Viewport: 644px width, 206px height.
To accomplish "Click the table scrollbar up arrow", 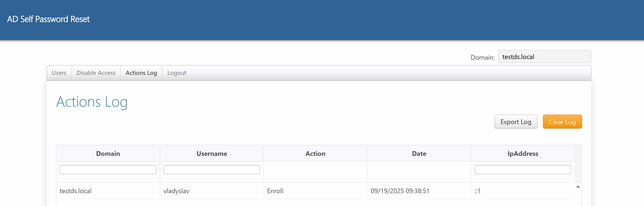I will coord(578,187).
